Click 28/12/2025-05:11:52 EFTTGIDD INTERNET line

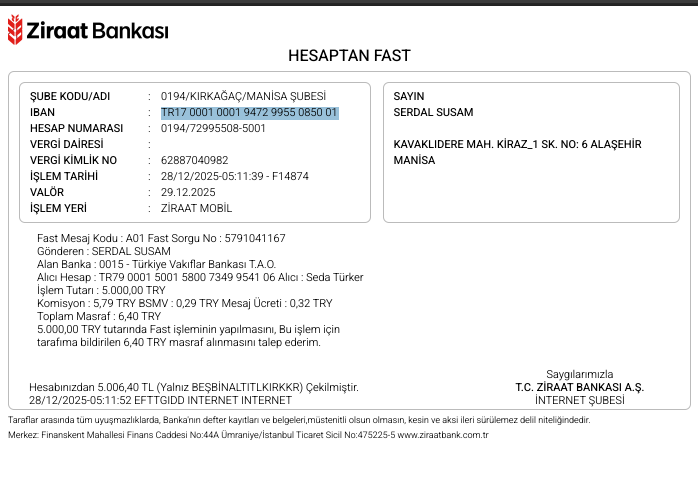pos(160,401)
